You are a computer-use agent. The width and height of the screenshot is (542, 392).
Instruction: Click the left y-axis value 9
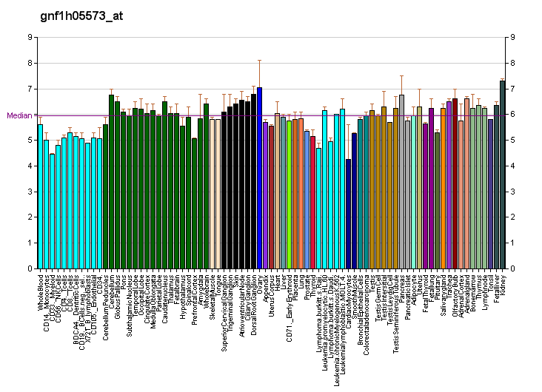(x=29, y=37)
